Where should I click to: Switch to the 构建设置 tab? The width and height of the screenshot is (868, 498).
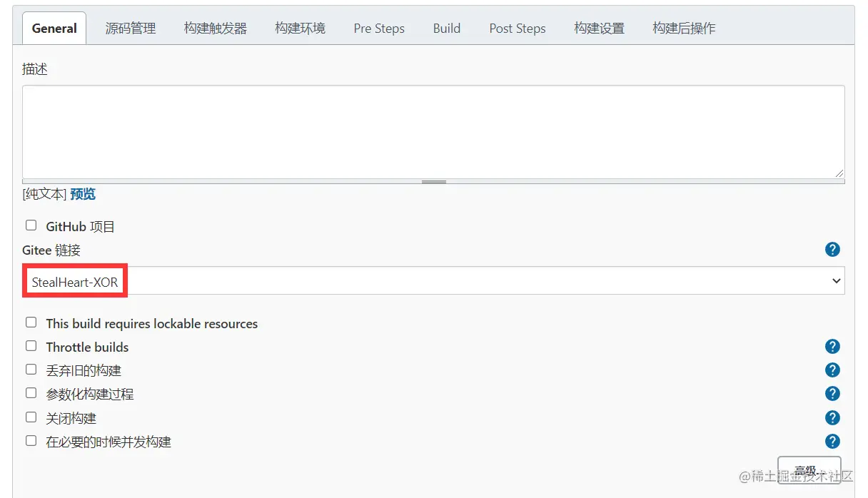(599, 29)
